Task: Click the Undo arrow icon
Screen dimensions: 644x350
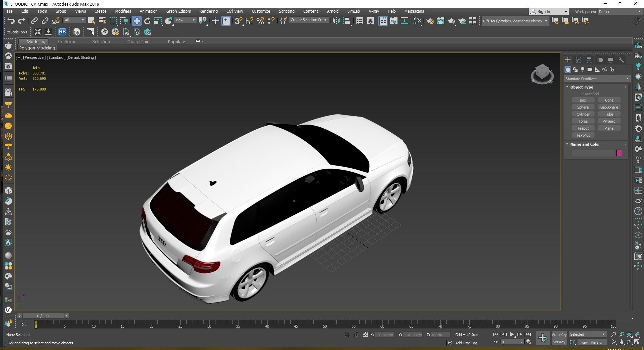Action: pyautogui.click(x=11, y=21)
